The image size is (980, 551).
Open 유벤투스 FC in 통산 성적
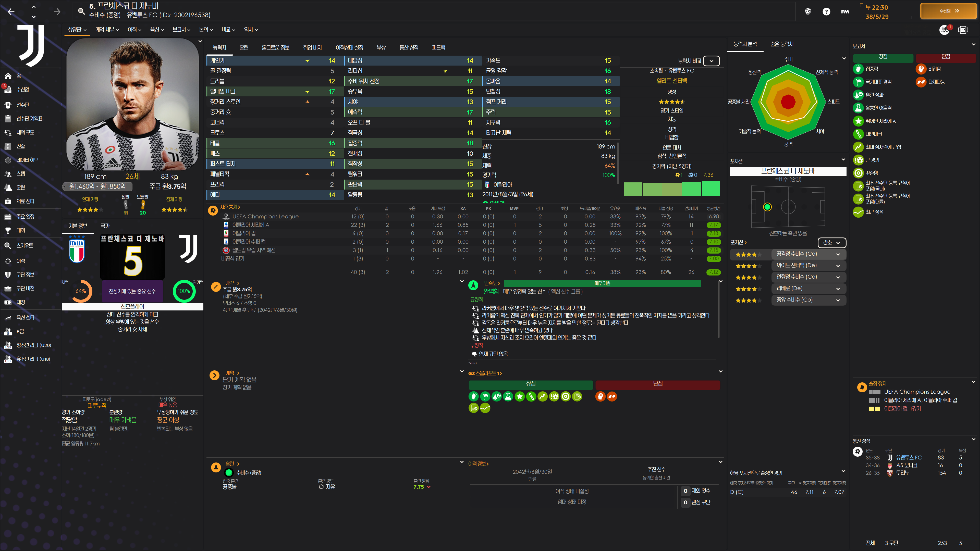(909, 458)
